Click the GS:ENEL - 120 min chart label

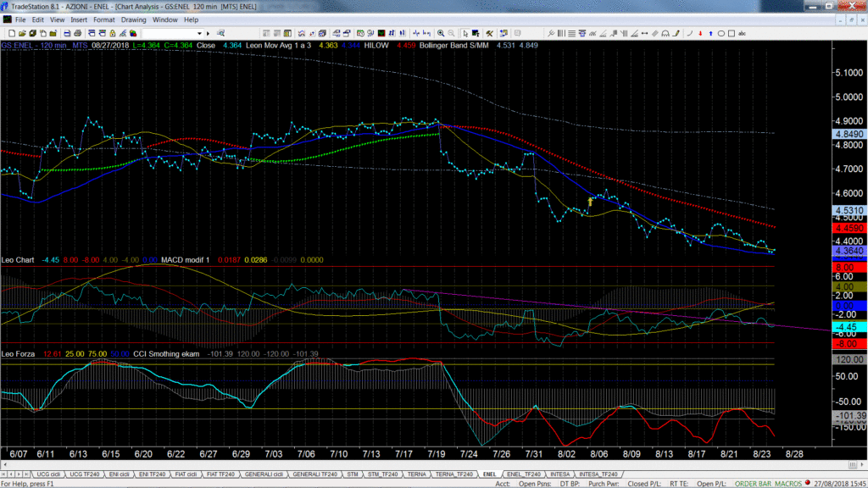tap(34, 46)
